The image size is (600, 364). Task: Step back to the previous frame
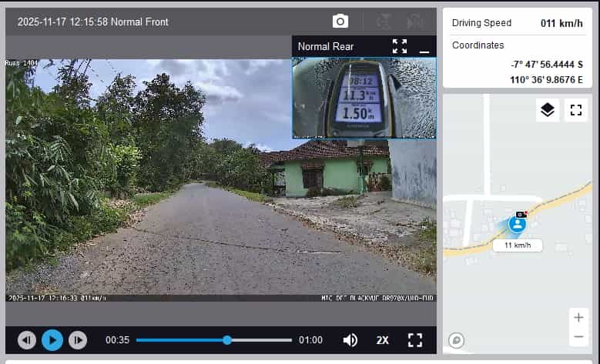(27, 339)
